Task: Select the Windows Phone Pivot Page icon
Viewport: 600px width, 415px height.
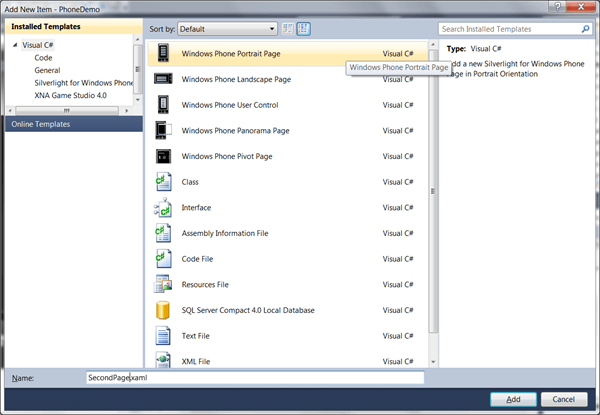Action: point(163,156)
